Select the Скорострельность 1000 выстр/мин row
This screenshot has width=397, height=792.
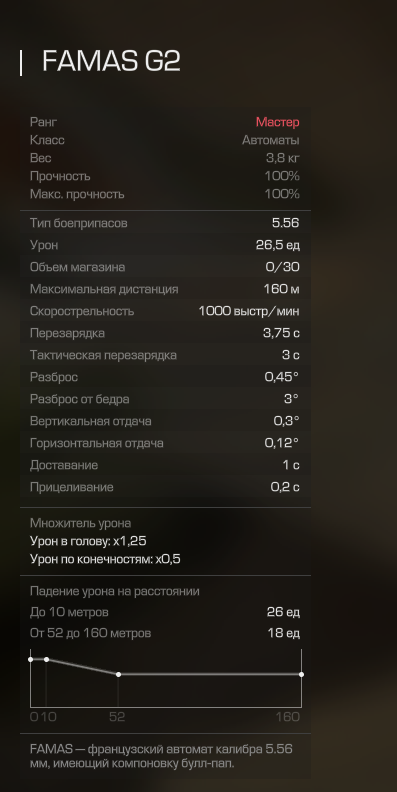coord(165,311)
